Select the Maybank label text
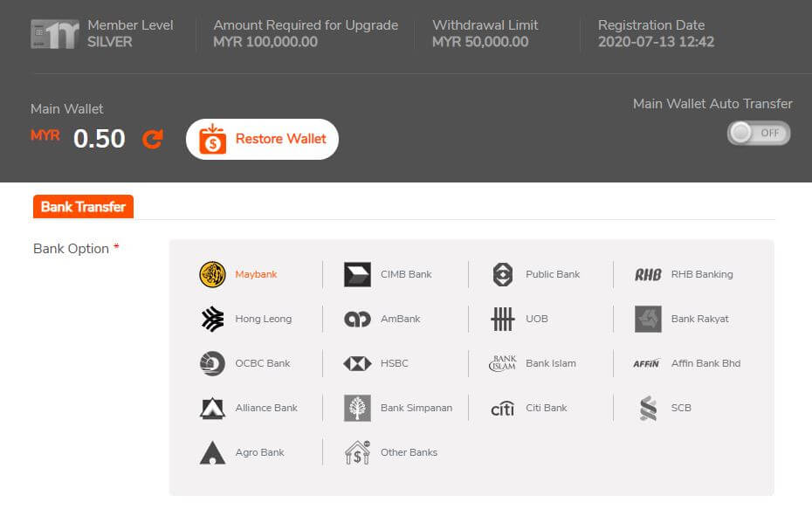Image resolution: width=812 pixels, height=523 pixels. [x=256, y=274]
